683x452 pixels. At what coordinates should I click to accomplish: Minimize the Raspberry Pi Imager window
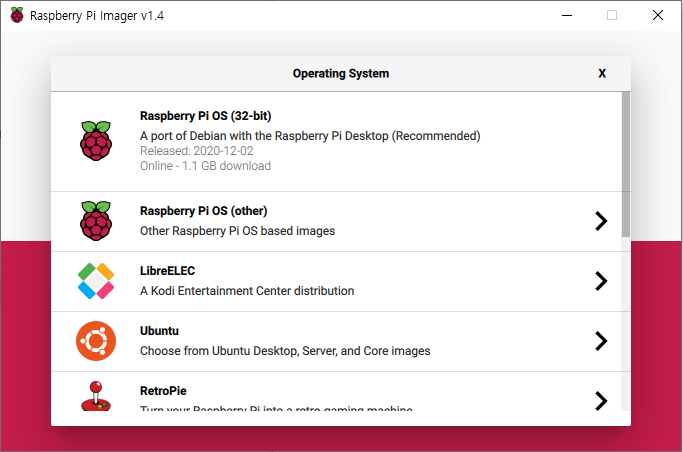coord(567,15)
